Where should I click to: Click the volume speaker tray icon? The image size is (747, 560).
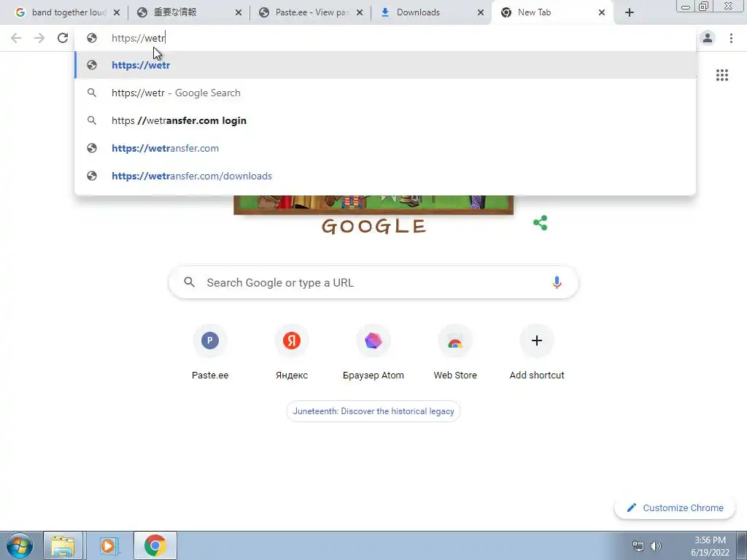click(x=656, y=546)
